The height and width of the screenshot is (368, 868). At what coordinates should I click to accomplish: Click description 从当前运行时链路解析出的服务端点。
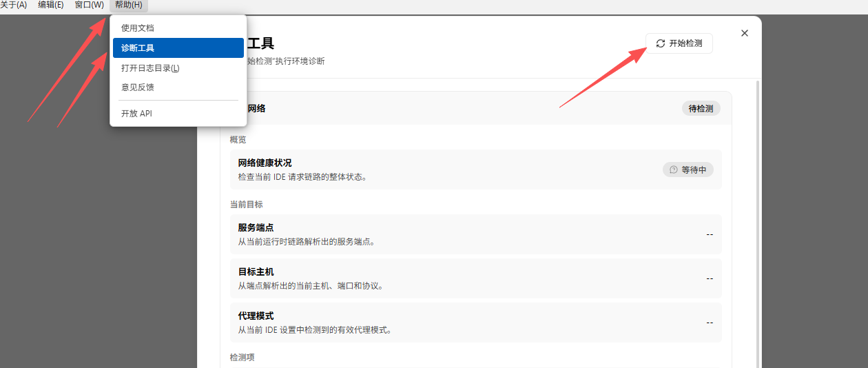pos(307,242)
